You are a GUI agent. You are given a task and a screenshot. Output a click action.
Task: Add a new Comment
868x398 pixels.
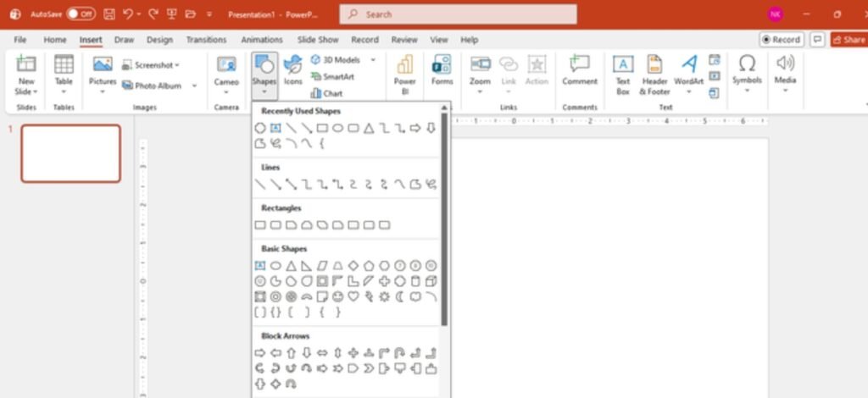click(580, 71)
